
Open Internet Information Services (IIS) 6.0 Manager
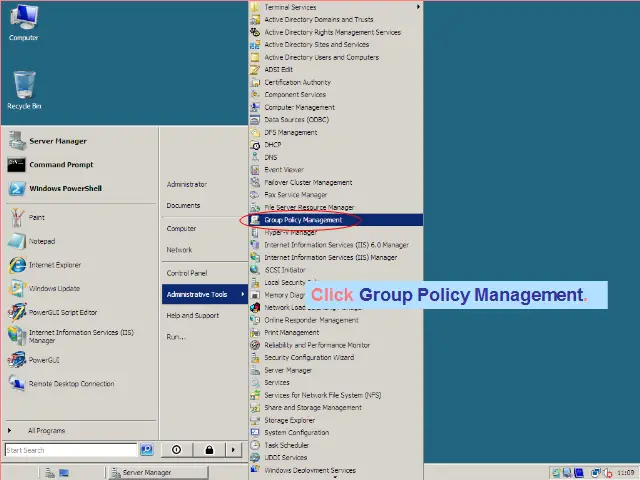336,245
